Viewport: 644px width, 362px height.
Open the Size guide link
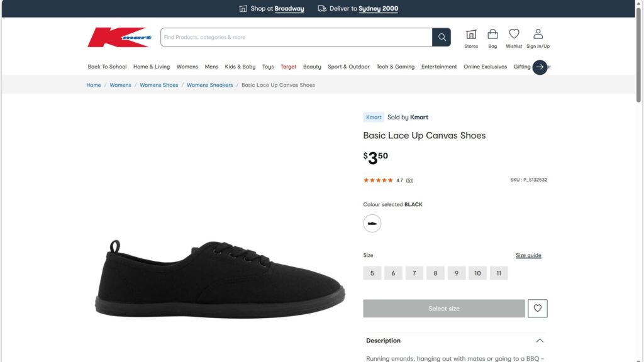click(528, 256)
